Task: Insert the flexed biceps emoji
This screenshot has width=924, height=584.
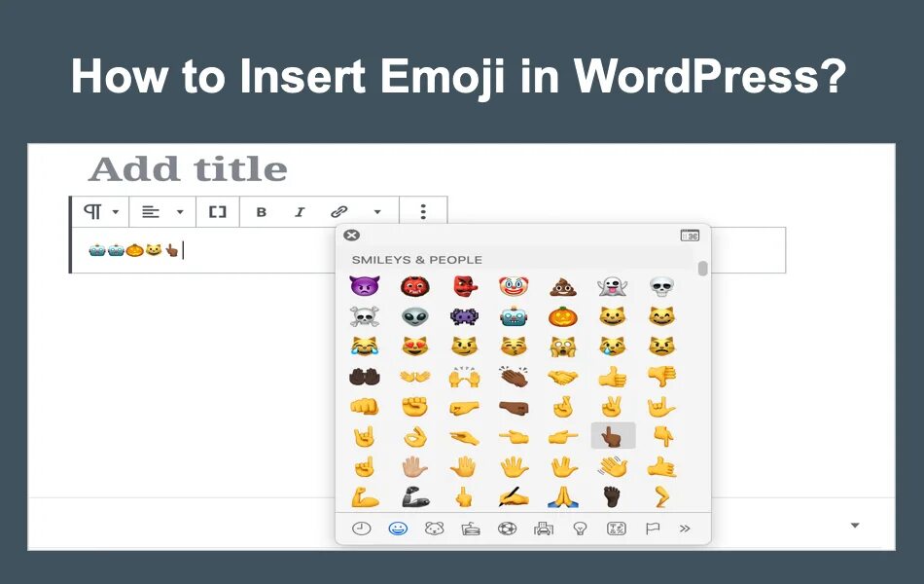Action: pos(364,496)
